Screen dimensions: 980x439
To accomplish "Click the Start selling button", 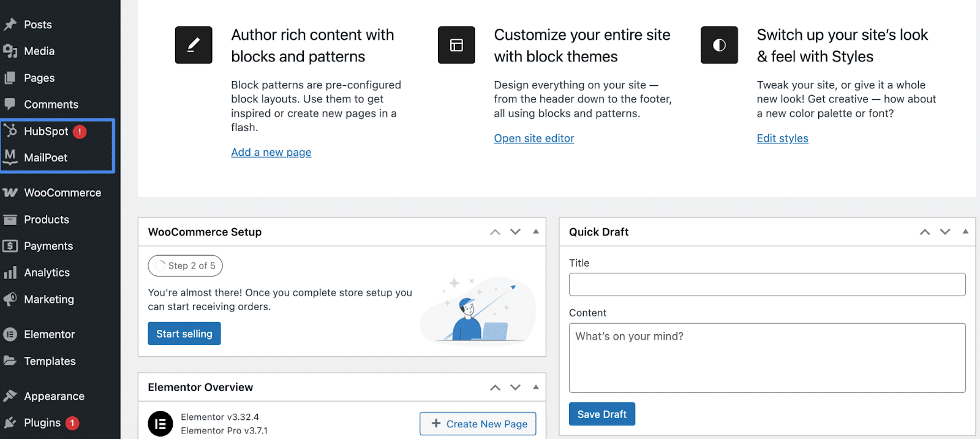I will [184, 334].
